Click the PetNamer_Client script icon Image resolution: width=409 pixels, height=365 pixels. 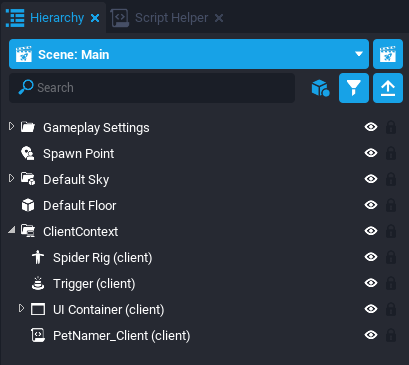pyautogui.click(x=38, y=335)
